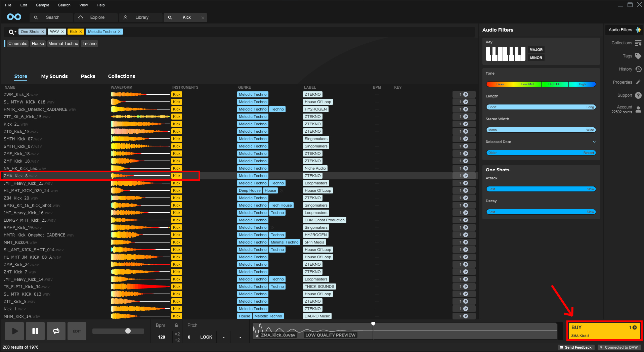This screenshot has width=644, height=352.
Task: Open the Support question mark icon
Action: pos(638,95)
